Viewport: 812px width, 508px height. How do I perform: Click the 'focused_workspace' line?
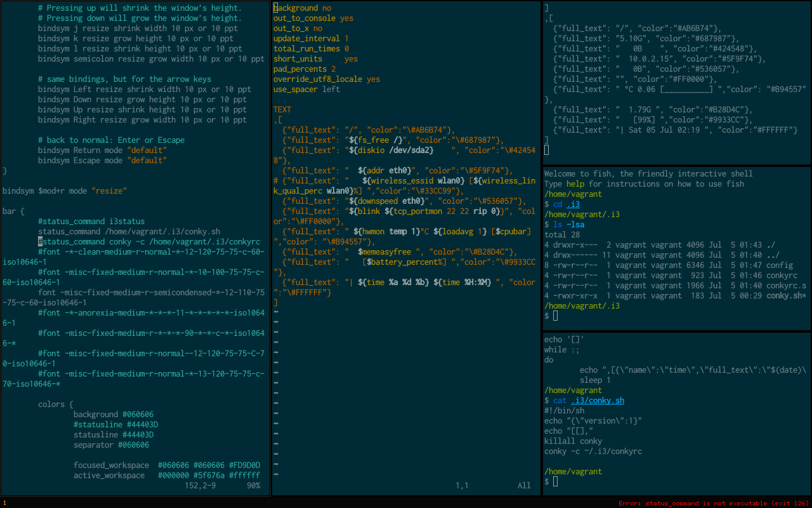coord(167,465)
